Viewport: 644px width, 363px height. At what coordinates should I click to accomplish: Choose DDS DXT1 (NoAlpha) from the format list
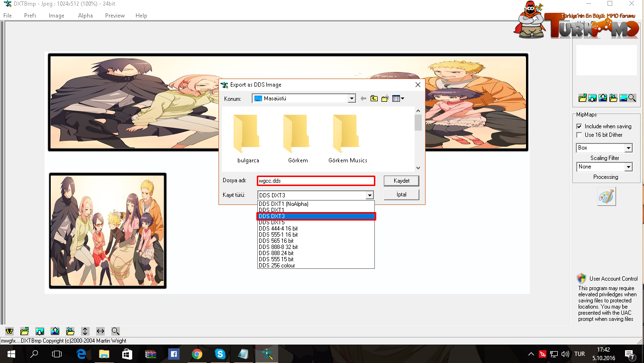click(x=316, y=204)
